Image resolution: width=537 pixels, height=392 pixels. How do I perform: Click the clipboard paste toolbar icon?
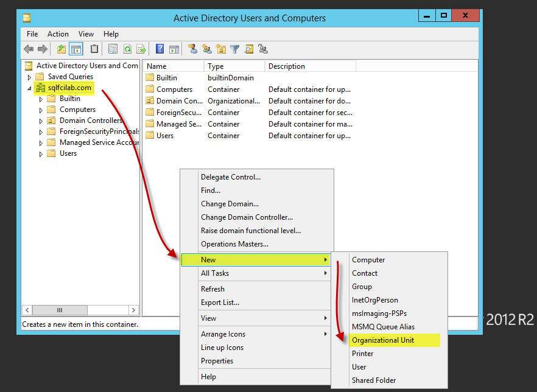(x=94, y=49)
